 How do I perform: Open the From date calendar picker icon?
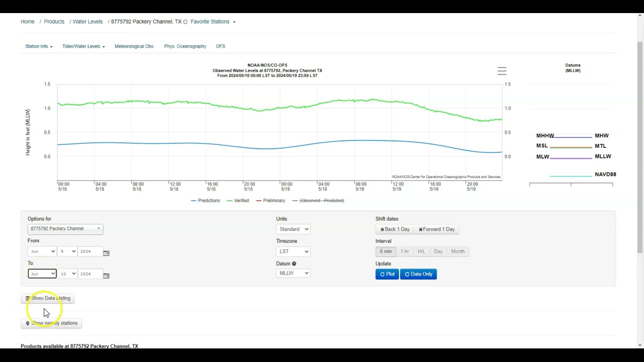[106, 253]
